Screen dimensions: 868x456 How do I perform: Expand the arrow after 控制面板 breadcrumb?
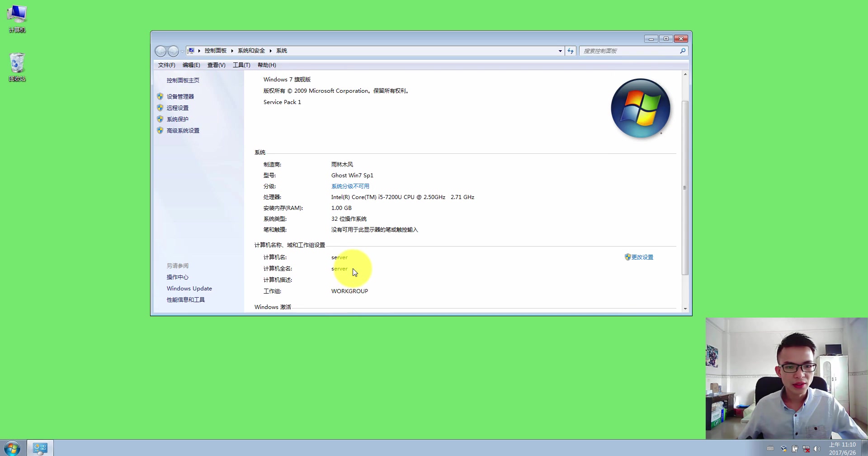[x=232, y=51]
